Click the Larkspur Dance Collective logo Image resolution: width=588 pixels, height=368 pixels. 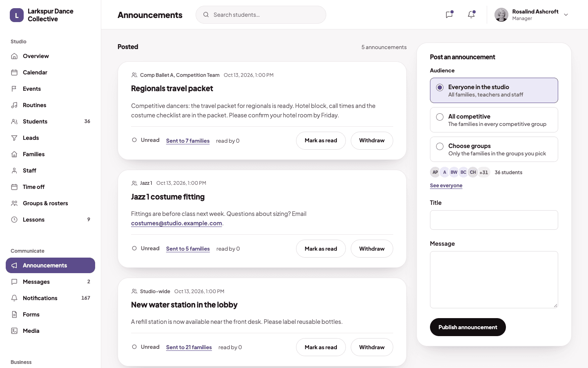click(17, 15)
